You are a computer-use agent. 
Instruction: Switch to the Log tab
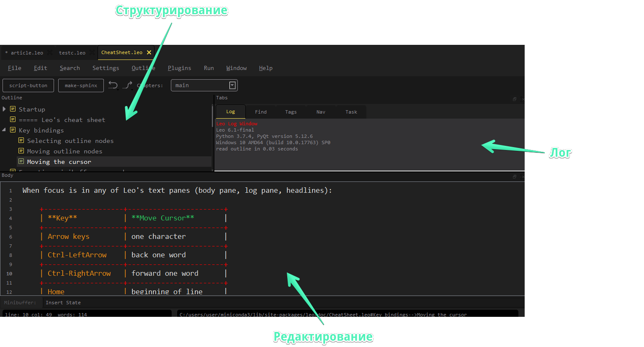click(x=230, y=111)
